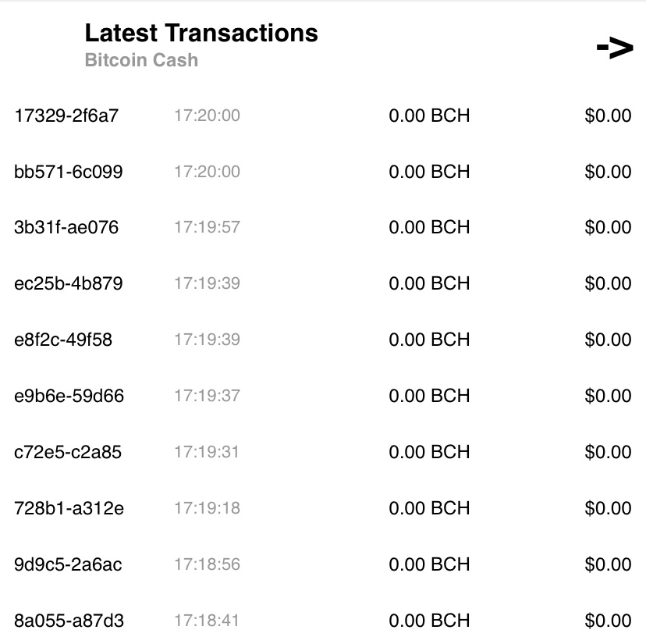Viewport: 646px width, 644px height.
Task: Click the BCH amount for 17329-2f6a7
Action: point(429,116)
